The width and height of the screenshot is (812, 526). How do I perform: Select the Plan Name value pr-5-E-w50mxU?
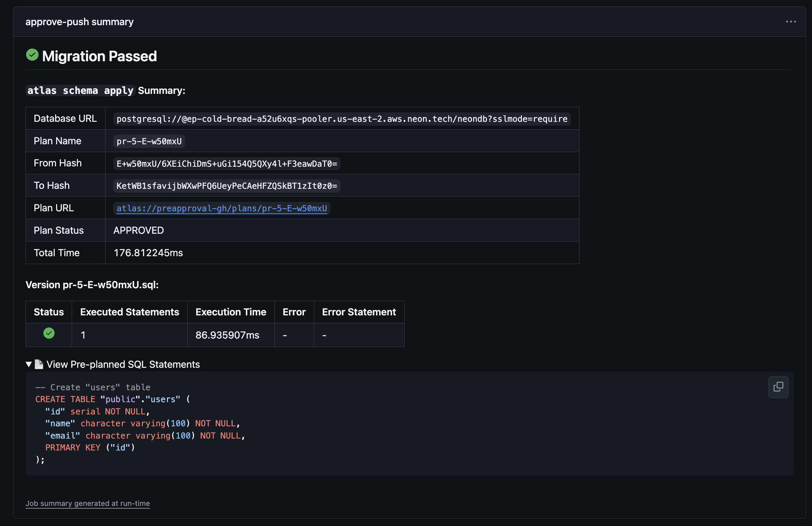click(x=148, y=141)
